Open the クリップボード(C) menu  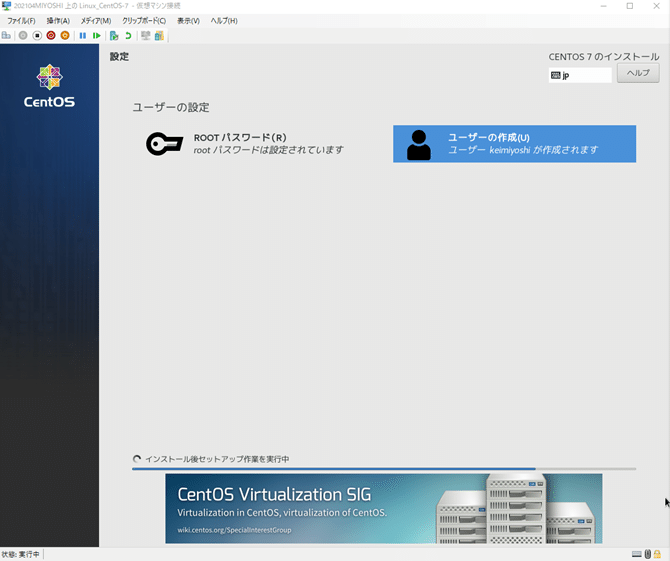point(144,21)
